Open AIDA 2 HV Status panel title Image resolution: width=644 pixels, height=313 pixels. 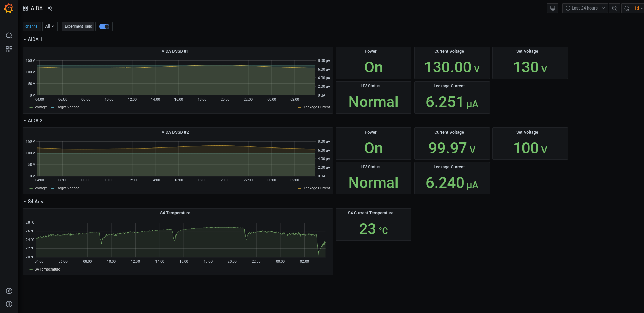pos(371,167)
